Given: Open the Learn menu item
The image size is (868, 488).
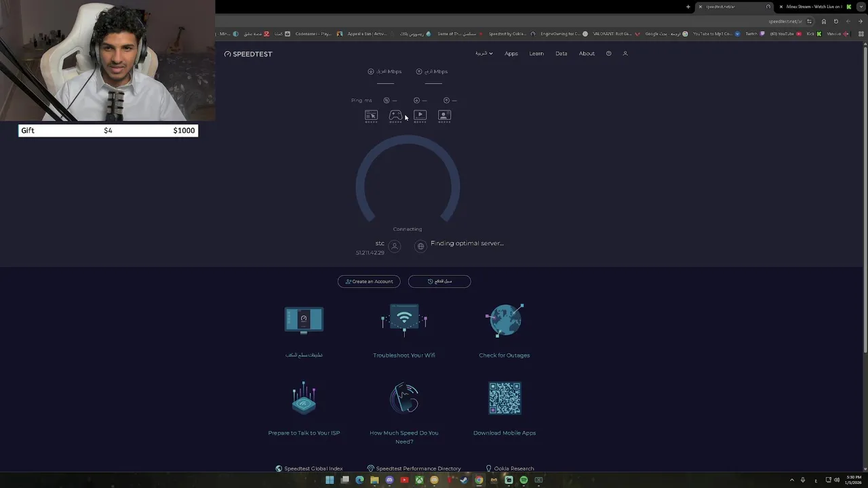Looking at the screenshot, I should [x=536, y=54].
